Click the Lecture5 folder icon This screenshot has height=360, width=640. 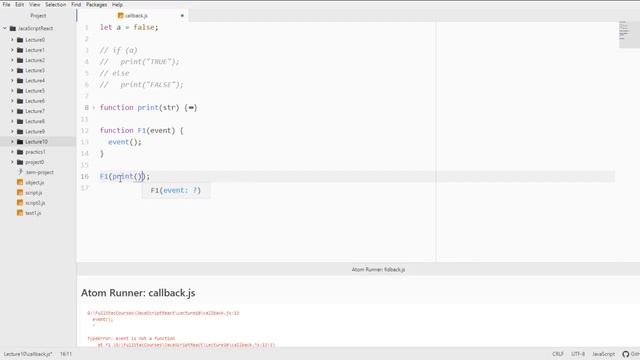pyautogui.click(x=20, y=91)
